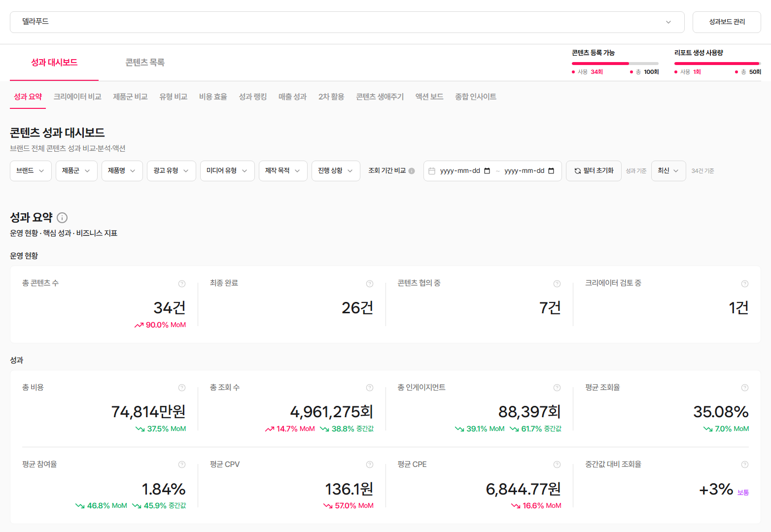Select the 제품군 비교 sub-tab
The height and width of the screenshot is (532, 771).
tap(130, 97)
